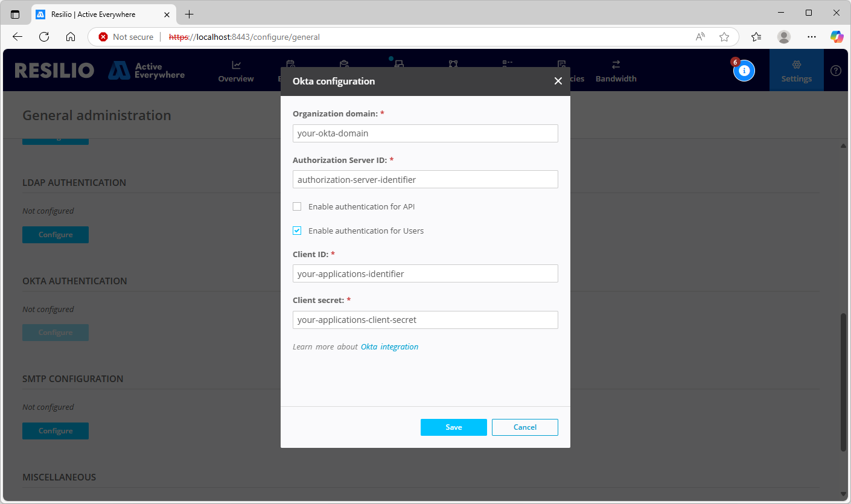Click the notifications info icon showing badge 6
This screenshot has width=851, height=504.
[744, 71]
